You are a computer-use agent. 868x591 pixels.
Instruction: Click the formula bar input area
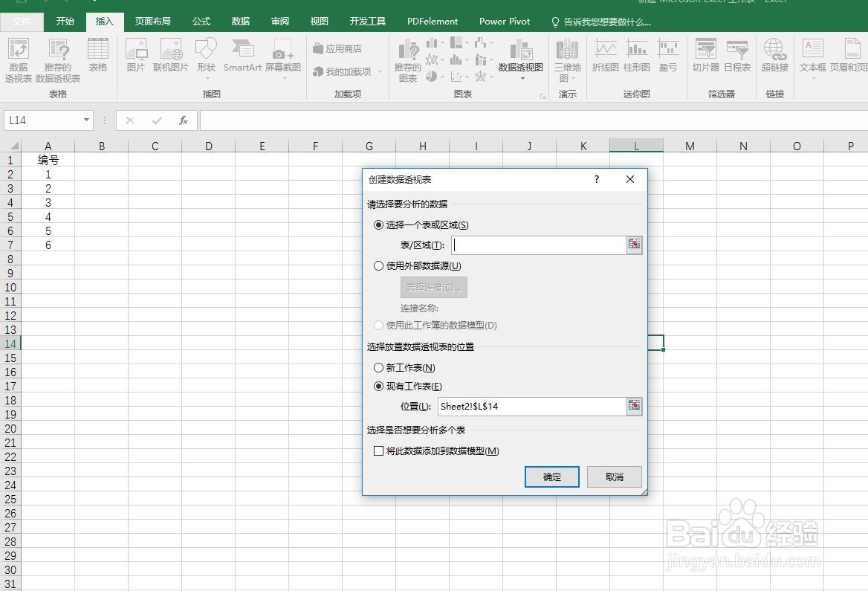tap(534, 120)
